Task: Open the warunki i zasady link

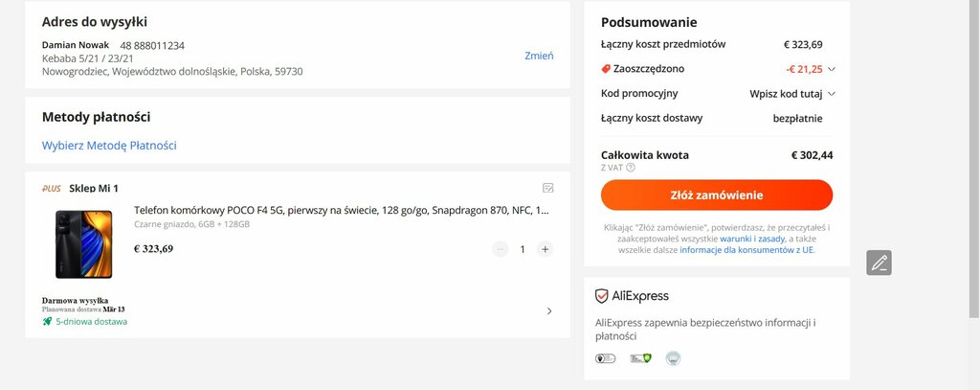Action: (752, 239)
